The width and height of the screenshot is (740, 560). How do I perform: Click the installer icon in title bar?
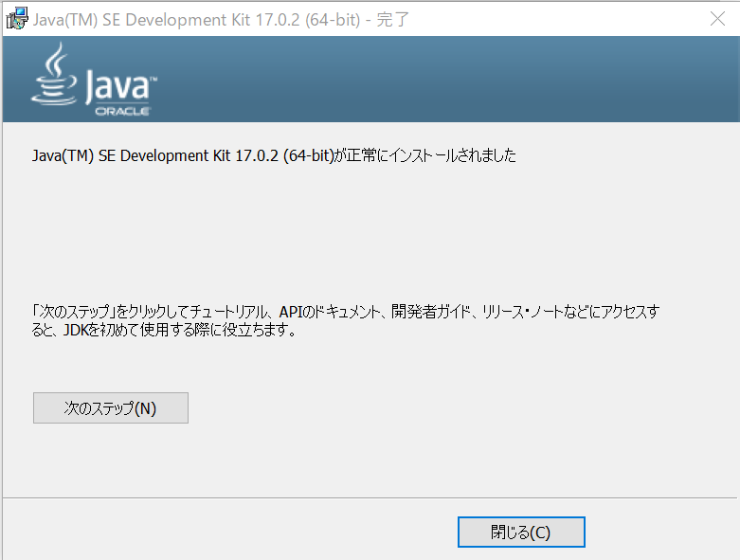click(16, 19)
